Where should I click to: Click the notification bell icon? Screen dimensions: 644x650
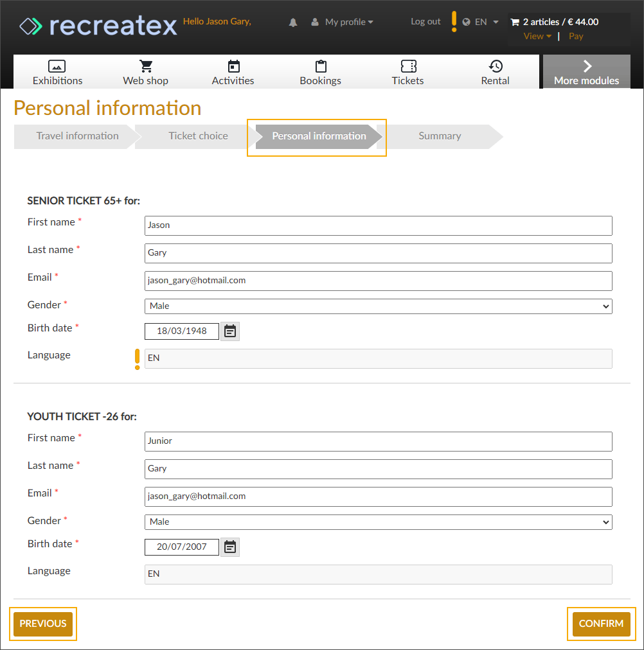[x=293, y=22]
